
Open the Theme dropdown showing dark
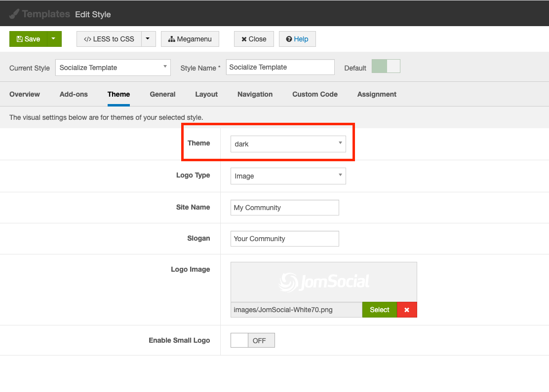tap(288, 144)
